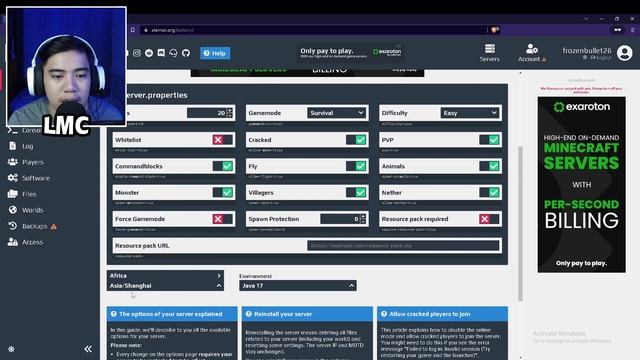Open the Files page in sidebar
This screenshot has width=640, height=360.
coord(29,194)
